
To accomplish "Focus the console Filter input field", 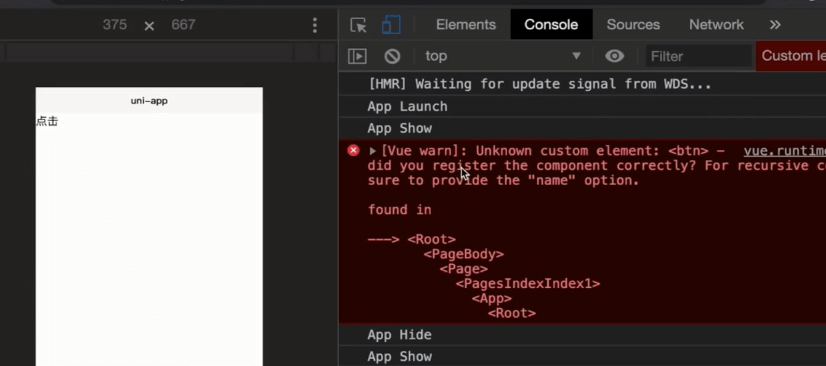I will 699,56.
